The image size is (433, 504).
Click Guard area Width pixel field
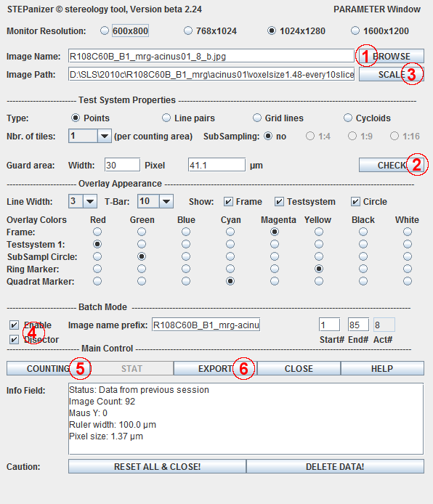click(122, 165)
